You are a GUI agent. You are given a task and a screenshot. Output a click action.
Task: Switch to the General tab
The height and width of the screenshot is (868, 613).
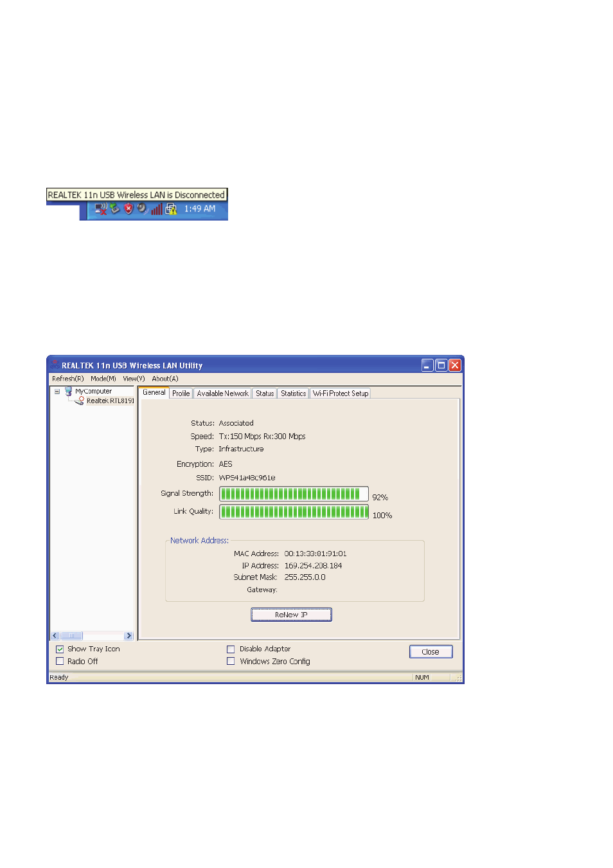(x=154, y=392)
